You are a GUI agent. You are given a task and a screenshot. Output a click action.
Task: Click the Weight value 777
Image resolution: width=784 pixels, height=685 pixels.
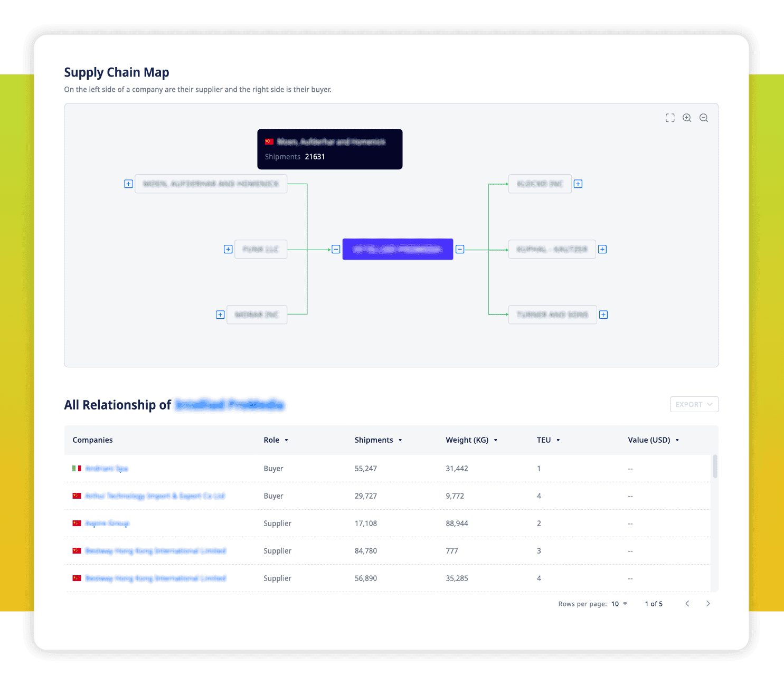[452, 551]
